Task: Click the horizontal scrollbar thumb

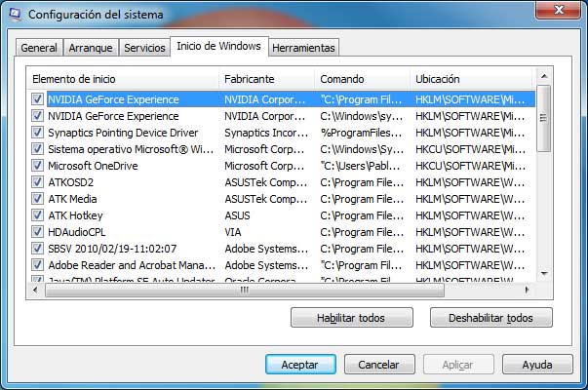Action: point(245,290)
